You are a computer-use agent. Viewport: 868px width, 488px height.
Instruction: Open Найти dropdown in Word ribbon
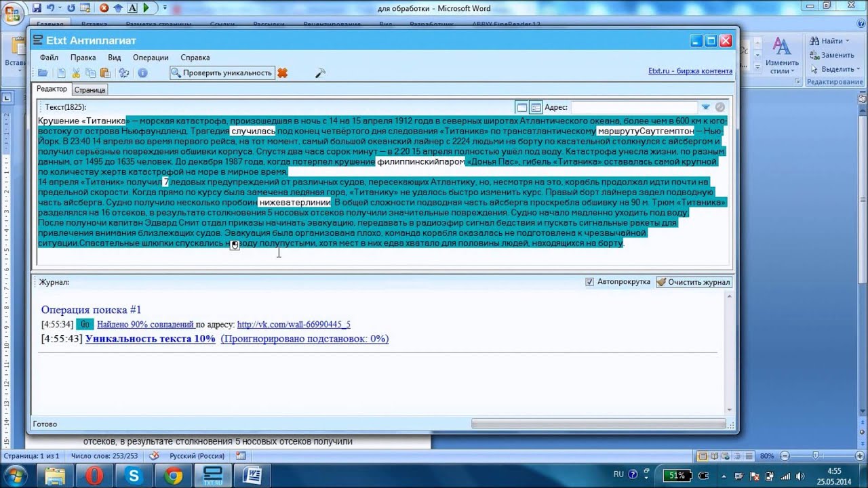click(x=846, y=41)
